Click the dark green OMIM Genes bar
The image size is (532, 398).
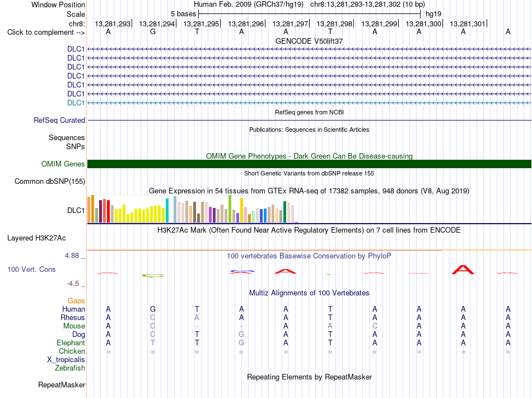(x=309, y=164)
